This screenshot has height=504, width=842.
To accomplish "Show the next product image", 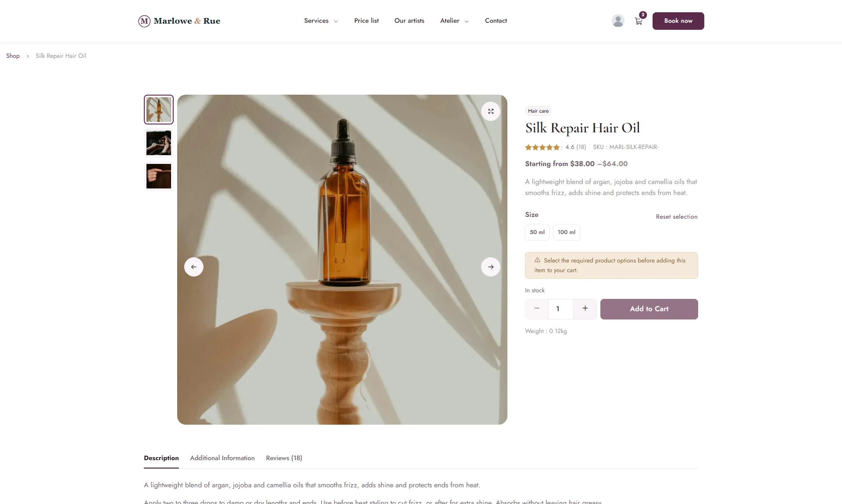I will [x=491, y=267].
